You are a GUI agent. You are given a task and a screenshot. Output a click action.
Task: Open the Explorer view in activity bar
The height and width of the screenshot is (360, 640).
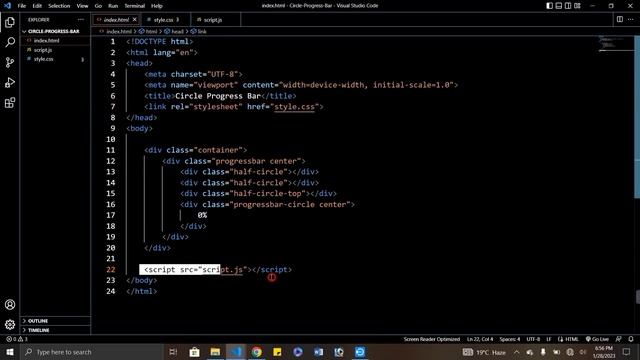tap(10, 22)
